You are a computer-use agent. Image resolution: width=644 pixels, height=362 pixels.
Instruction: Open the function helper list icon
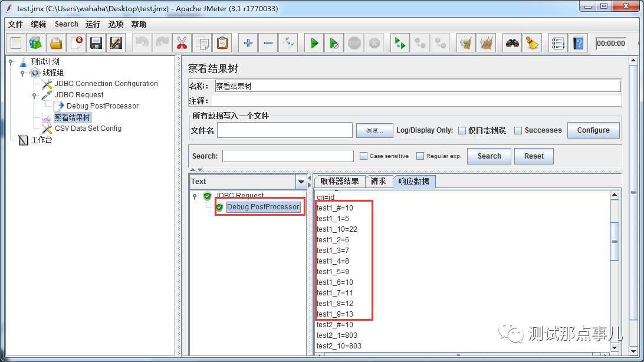(x=558, y=43)
